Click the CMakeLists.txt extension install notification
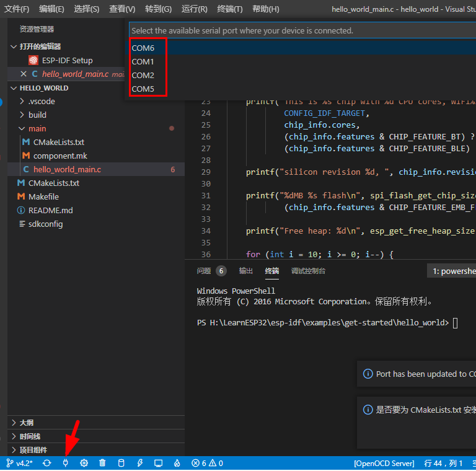The image size is (476, 471). [x=416, y=423]
